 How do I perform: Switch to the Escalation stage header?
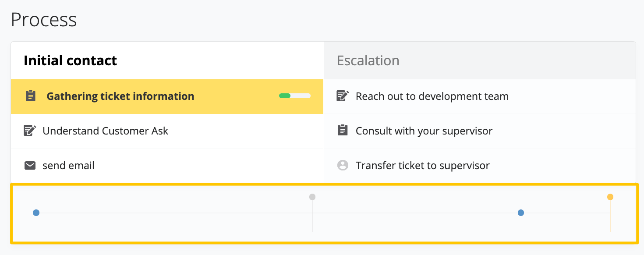point(368,60)
